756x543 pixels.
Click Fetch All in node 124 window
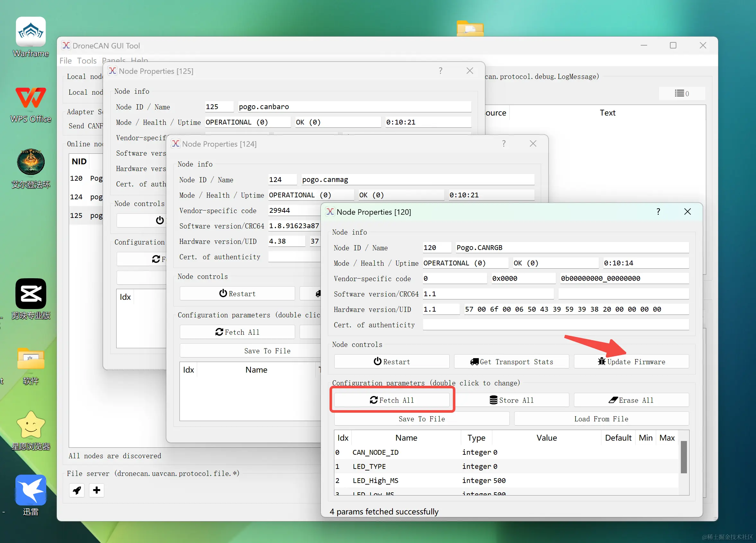tap(237, 332)
